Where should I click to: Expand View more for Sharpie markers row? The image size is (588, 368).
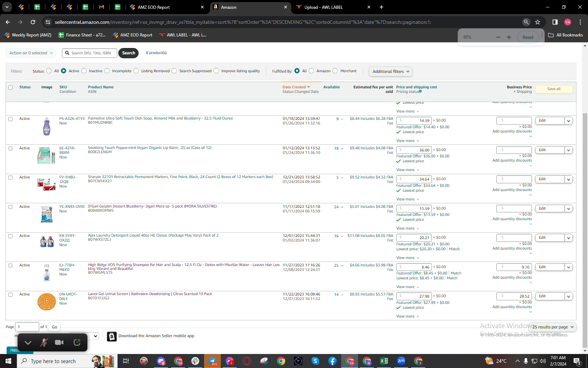(x=407, y=199)
